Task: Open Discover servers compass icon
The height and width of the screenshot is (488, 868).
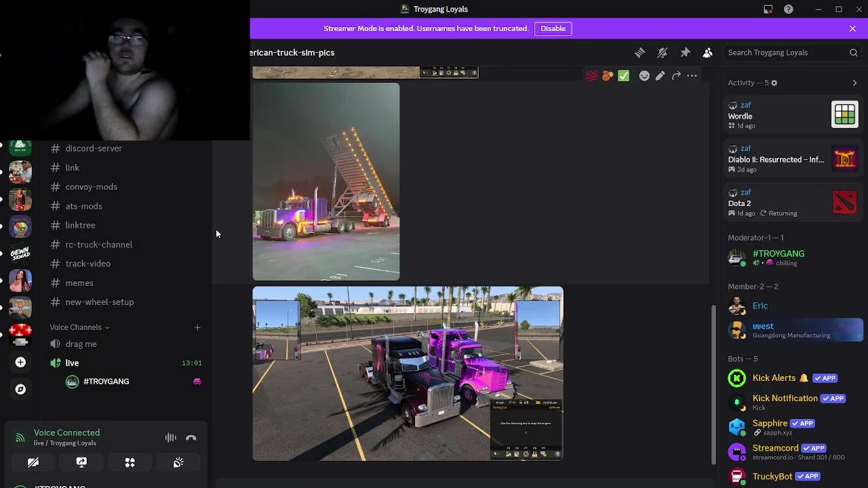Action: point(20,389)
